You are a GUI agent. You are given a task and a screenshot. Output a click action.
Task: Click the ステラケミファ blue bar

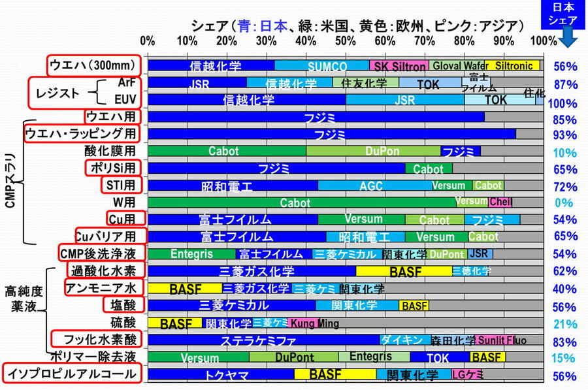coord(263,340)
